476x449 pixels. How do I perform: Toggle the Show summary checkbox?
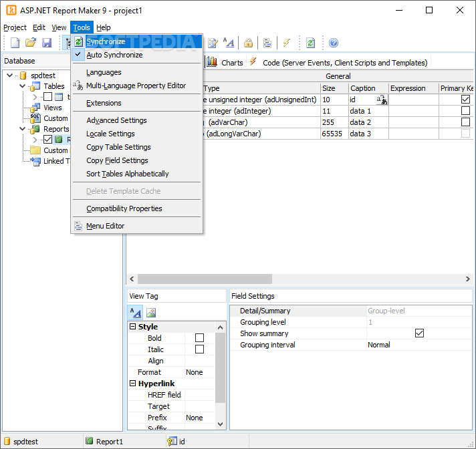point(419,333)
